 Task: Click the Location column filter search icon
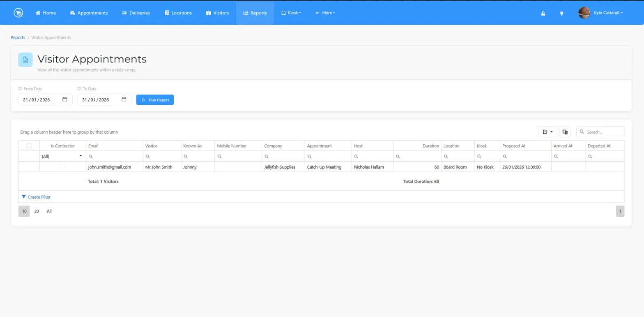pos(446,156)
